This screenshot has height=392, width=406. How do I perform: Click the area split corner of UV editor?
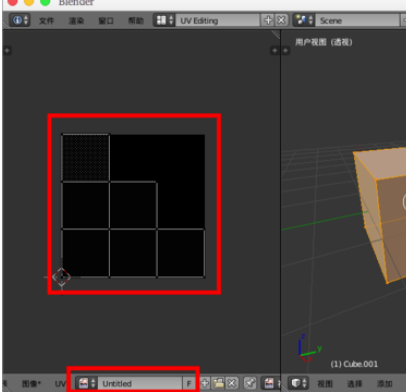pos(276,34)
